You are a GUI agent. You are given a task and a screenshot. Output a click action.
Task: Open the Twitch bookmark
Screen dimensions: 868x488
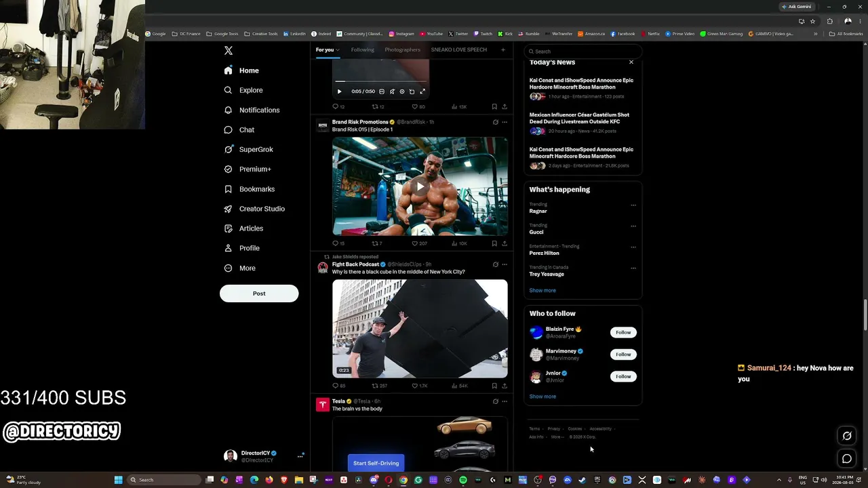pyautogui.click(x=483, y=34)
